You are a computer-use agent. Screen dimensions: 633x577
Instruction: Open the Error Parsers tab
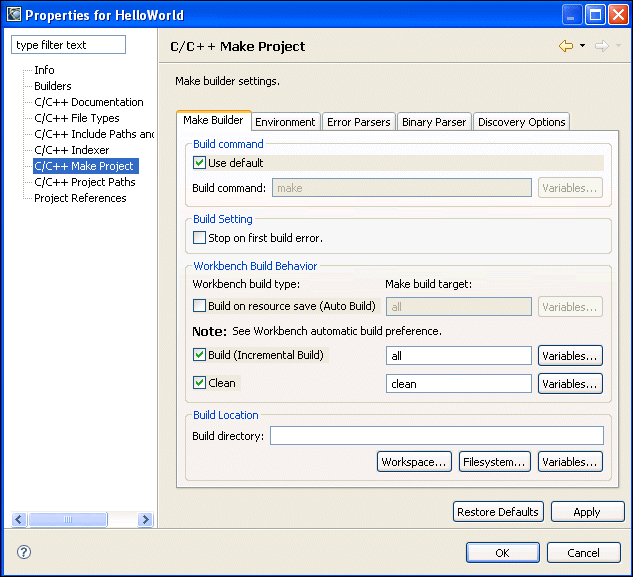click(359, 122)
